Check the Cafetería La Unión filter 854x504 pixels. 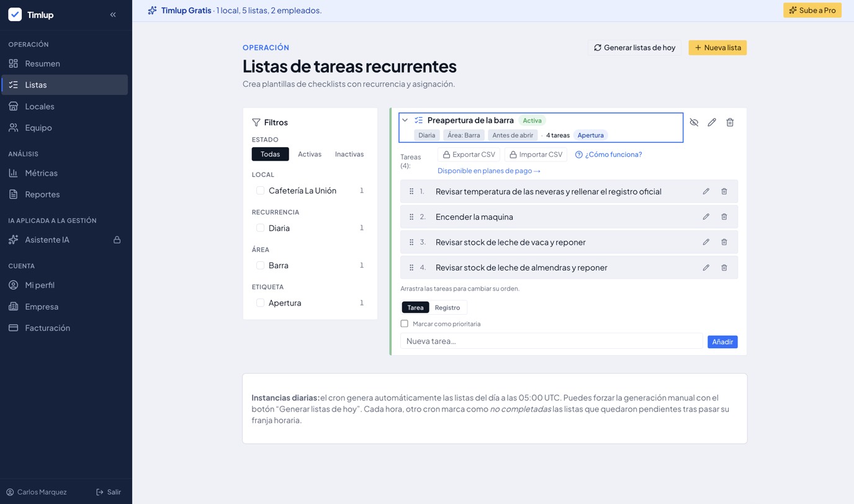pyautogui.click(x=260, y=191)
